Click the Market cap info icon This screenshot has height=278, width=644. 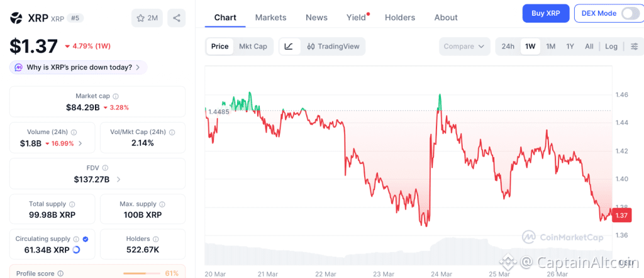[x=116, y=96]
